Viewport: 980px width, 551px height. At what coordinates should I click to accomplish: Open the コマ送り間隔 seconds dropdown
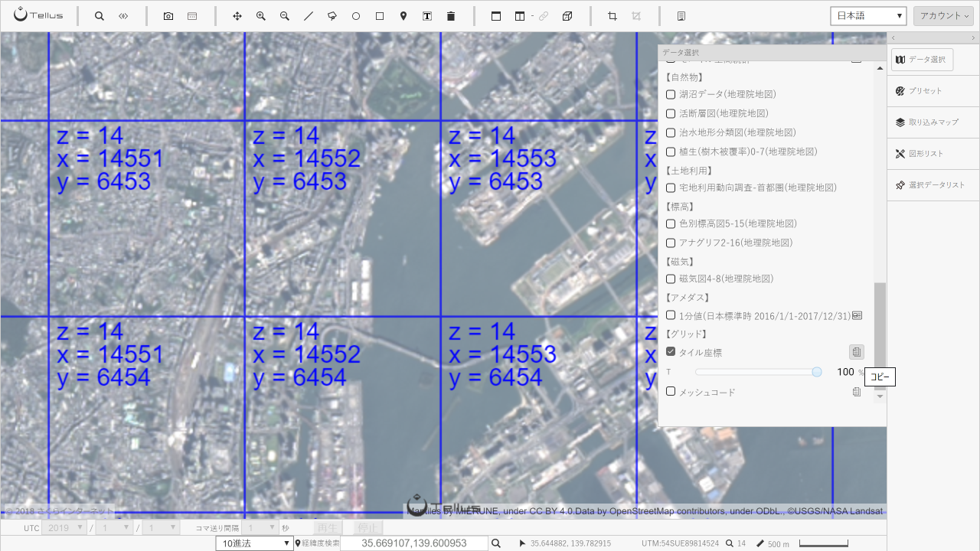coord(260,528)
